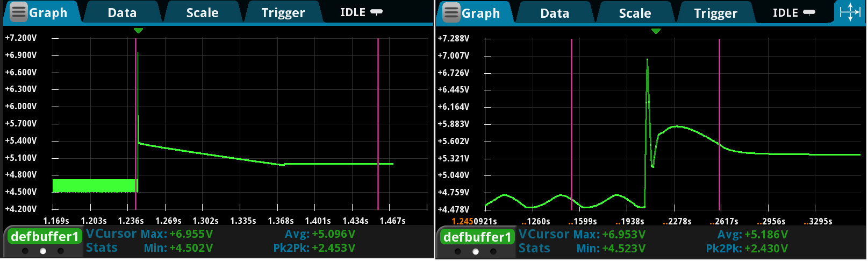
Task: Grab the right magenta vertical cursor on left graph
Action: [x=378, y=124]
